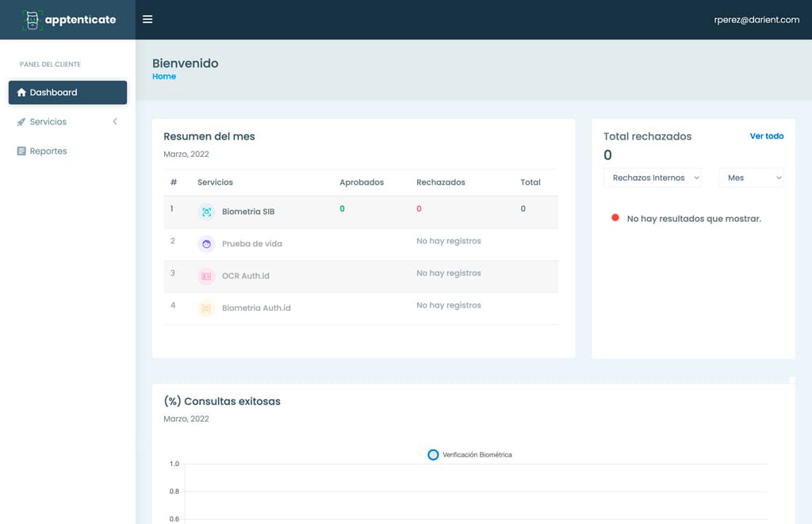
Task: Click the Home breadcrumb link
Action: 164,76
